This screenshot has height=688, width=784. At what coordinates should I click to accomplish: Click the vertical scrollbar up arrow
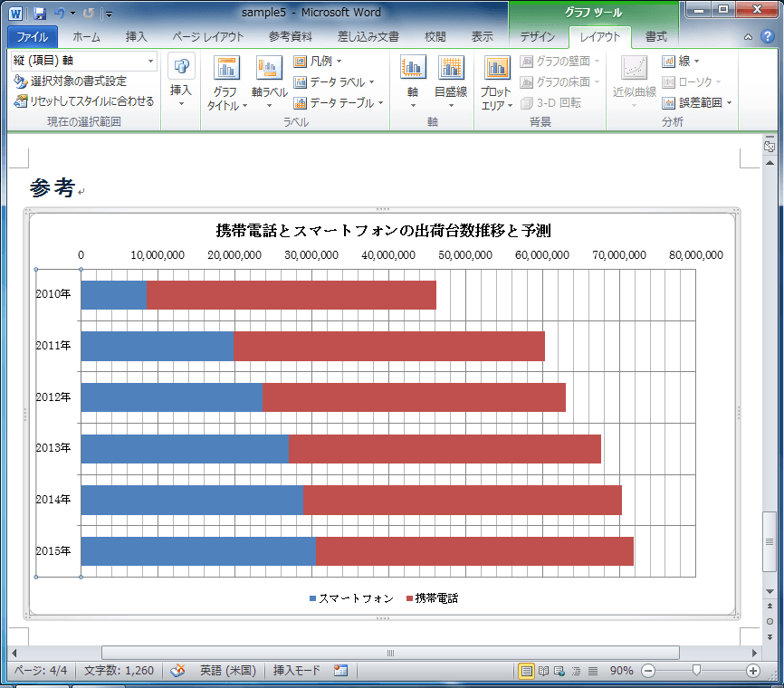coord(770,163)
